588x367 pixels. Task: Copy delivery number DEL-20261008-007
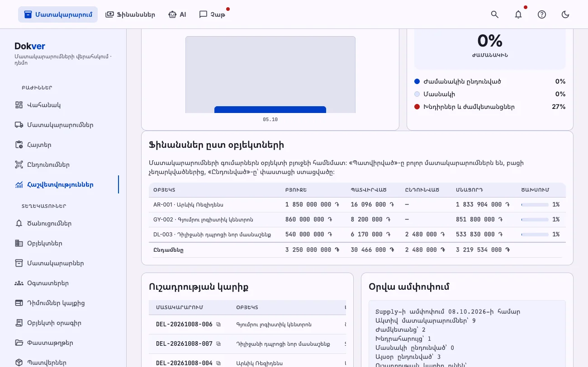(x=218, y=344)
